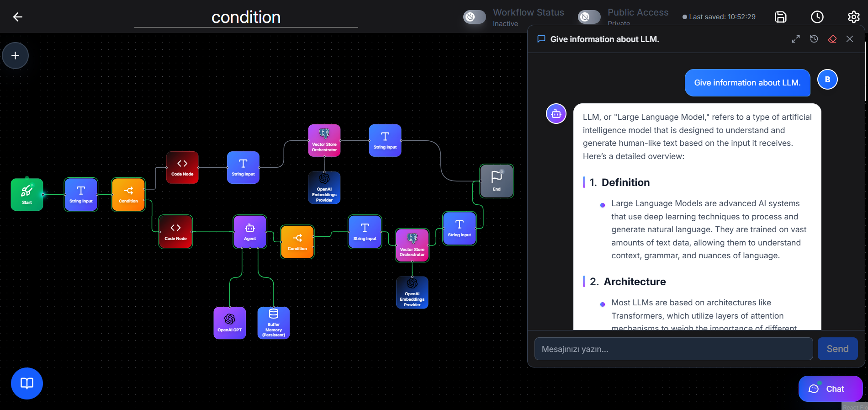
Task: Click the Chat button
Action: pos(830,389)
